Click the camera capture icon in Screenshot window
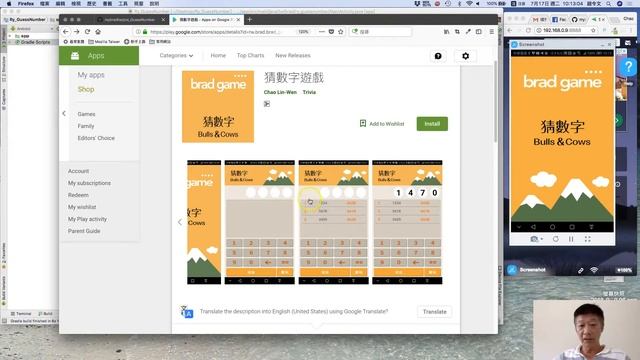Image resolution: width=640 pixels, height=360 pixels. click(533, 239)
